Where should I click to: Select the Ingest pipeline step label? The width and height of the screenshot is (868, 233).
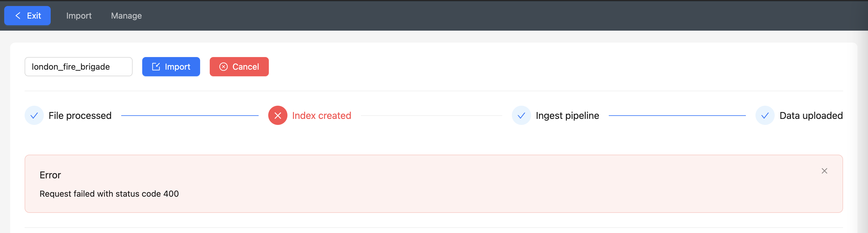(567, 116)
